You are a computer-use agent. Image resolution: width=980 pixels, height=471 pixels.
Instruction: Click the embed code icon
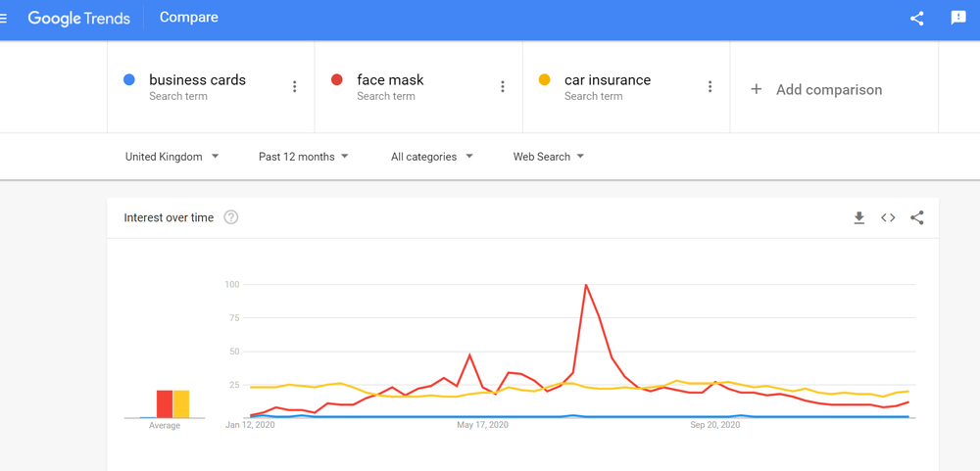888,217
